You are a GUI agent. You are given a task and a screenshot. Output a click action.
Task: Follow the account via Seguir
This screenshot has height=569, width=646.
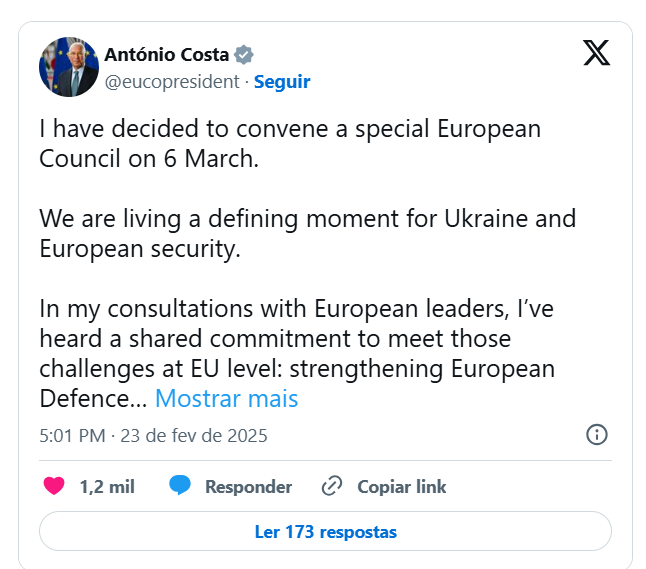pos(282,81)
